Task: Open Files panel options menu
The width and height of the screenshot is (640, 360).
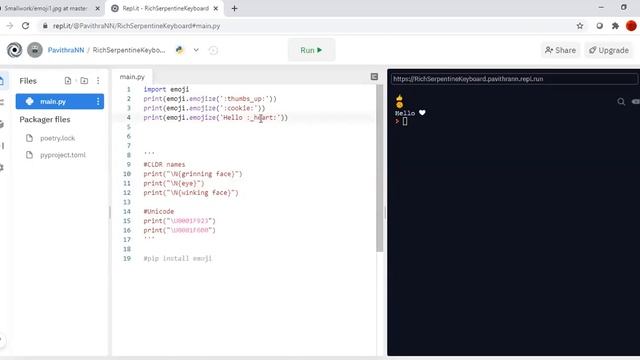Action: click(98, 81)
